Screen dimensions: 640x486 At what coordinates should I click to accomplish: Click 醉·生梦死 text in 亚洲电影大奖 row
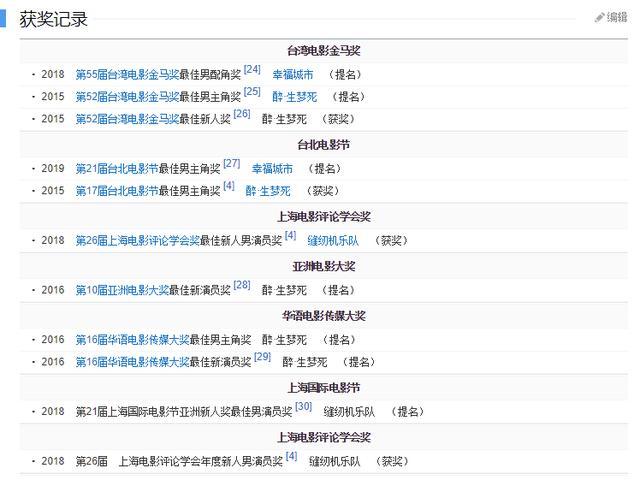[284, 290]
